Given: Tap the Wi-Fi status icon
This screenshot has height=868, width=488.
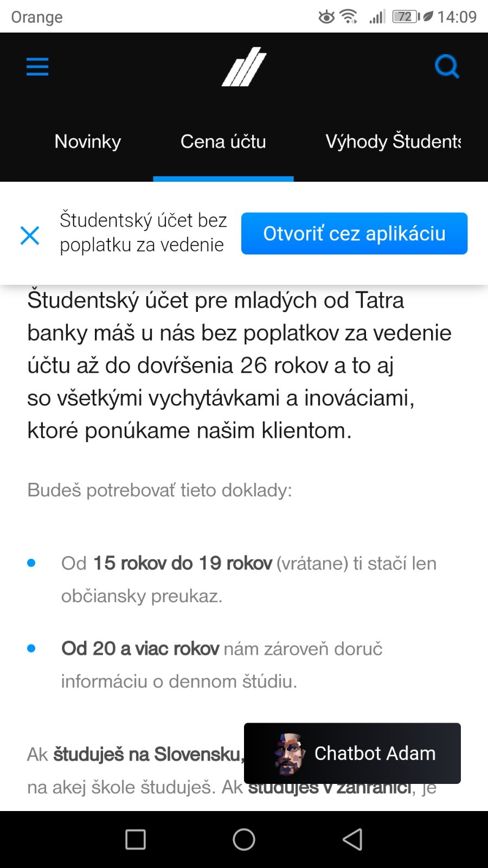Looking at the screenshot, I should point(349,17).
